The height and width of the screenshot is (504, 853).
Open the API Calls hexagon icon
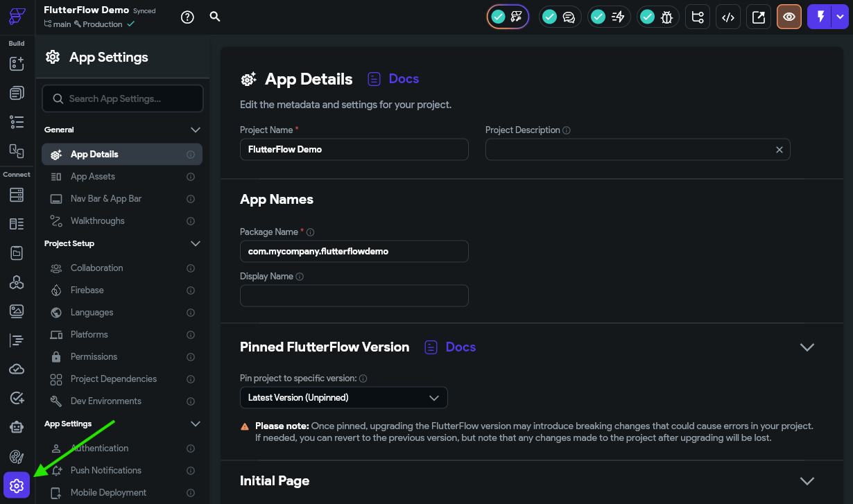click(17, 282)
